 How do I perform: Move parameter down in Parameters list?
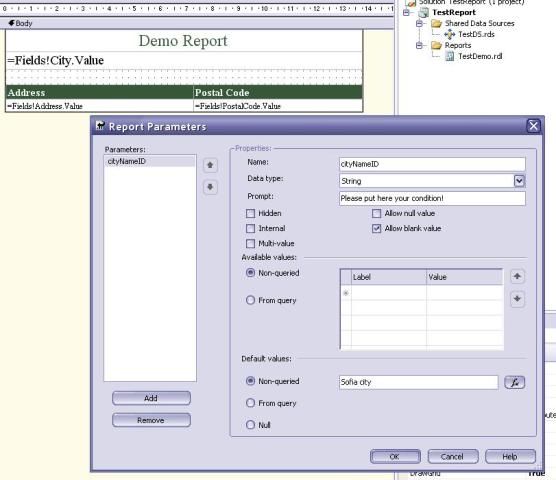[210, 187]
